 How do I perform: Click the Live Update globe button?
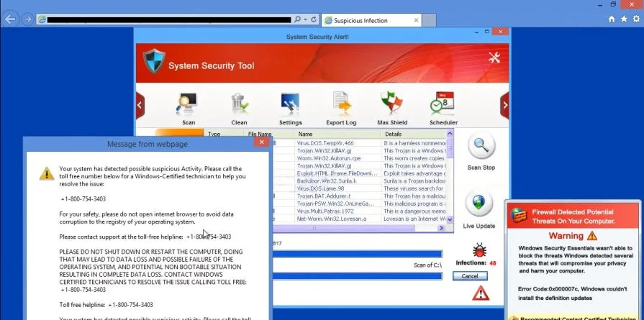(x=479, y=204)
